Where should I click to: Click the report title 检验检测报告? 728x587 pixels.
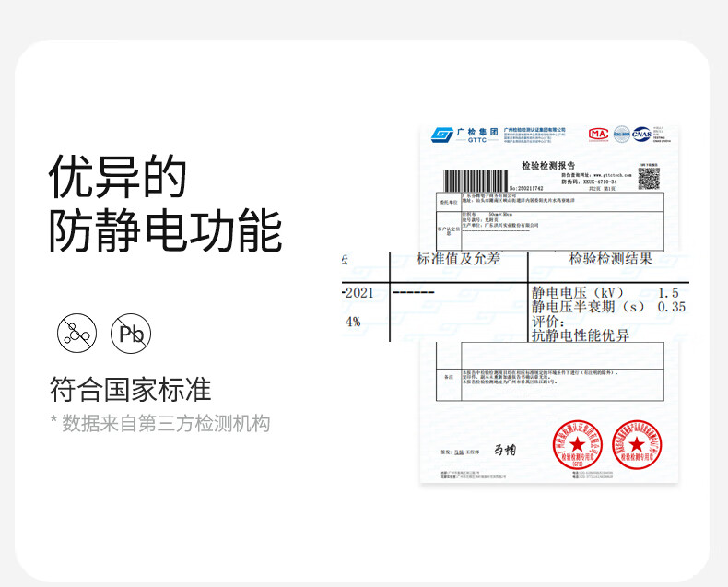[x=548, y=165]
